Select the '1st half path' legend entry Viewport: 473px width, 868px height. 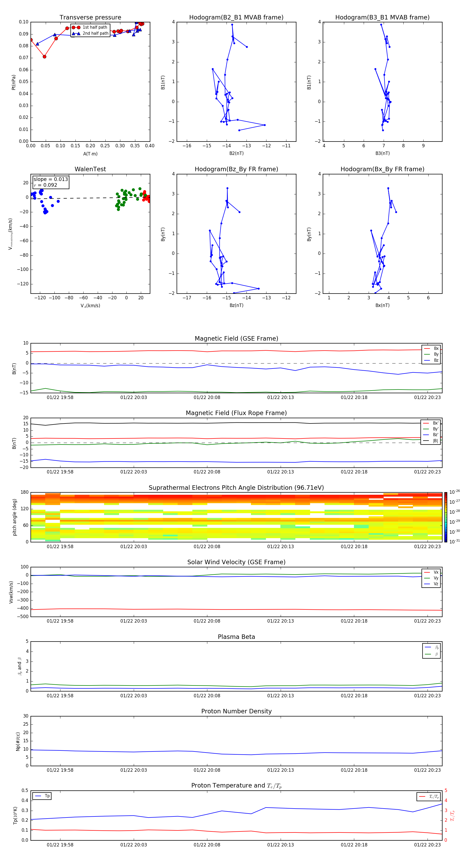point(90,27)
